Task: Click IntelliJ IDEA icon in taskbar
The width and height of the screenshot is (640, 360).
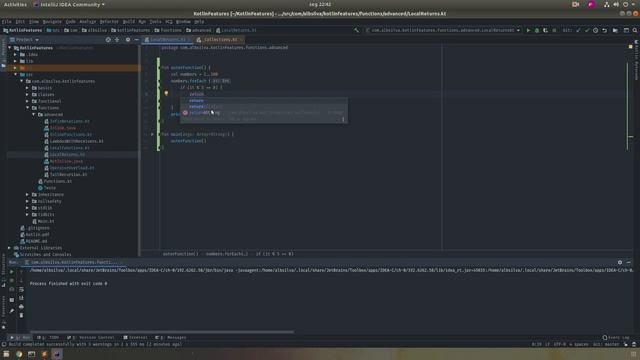Action: coord(57,354)
